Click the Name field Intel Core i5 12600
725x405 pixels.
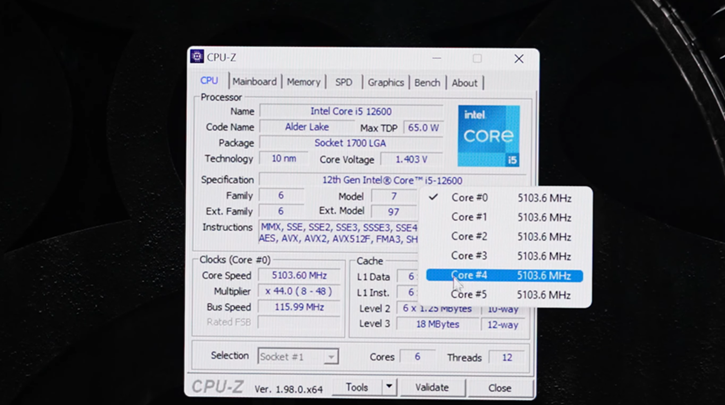click(351, 111)
